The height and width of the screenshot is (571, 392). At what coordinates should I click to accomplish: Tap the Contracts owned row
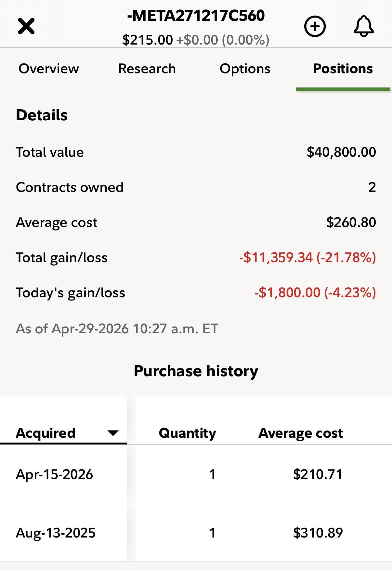pyautogui.click(x=196, y=187)
